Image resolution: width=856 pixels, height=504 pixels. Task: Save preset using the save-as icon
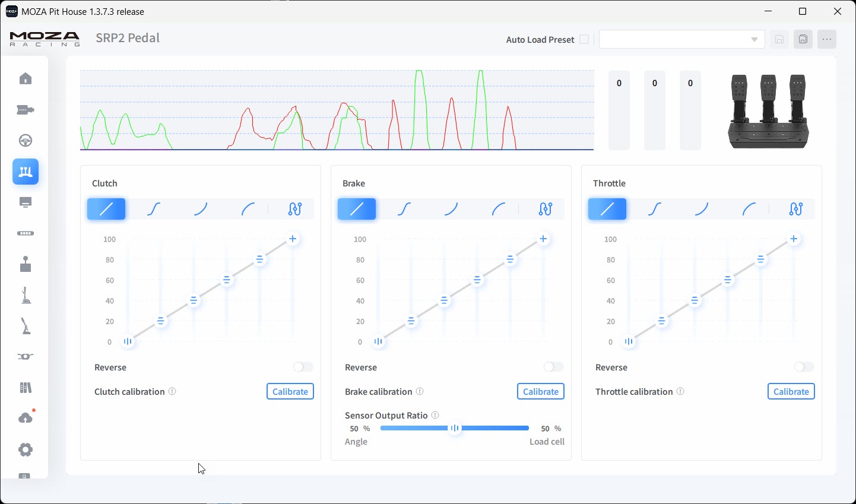coord(803,39)
